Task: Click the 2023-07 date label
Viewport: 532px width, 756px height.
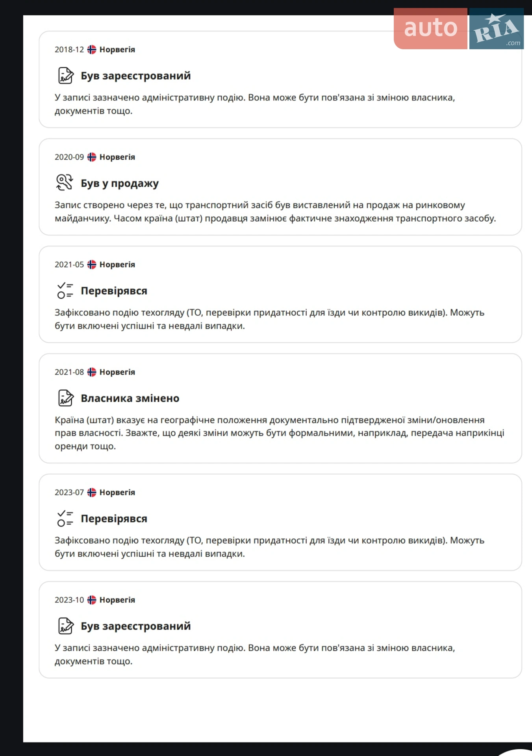Action: point(69,493)
